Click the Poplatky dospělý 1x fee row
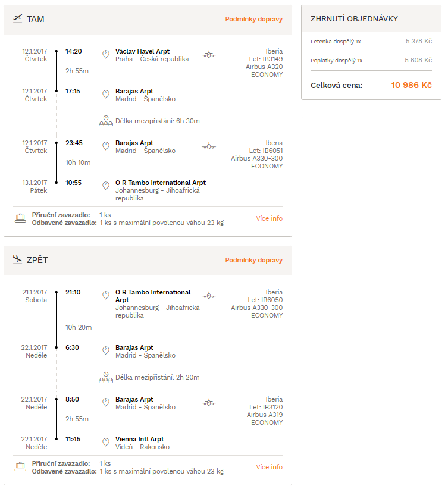 click(371, 60)
